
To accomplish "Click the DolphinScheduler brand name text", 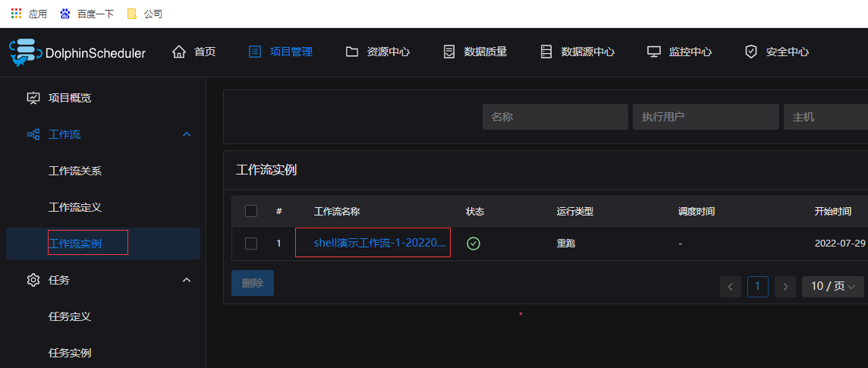I will tap(96, 53).
